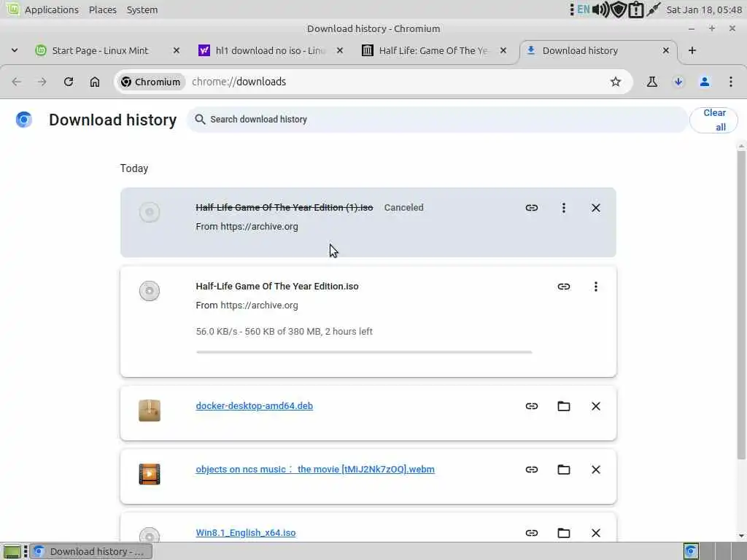The image size is (747, 560).
Task: Open Chromium three-dot main menu
Action: (731, 82)
